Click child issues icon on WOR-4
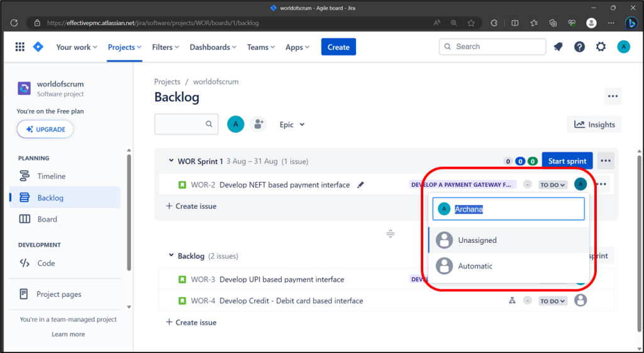The height and width of the screenshot is (353, 644). [x=512, y=301]
